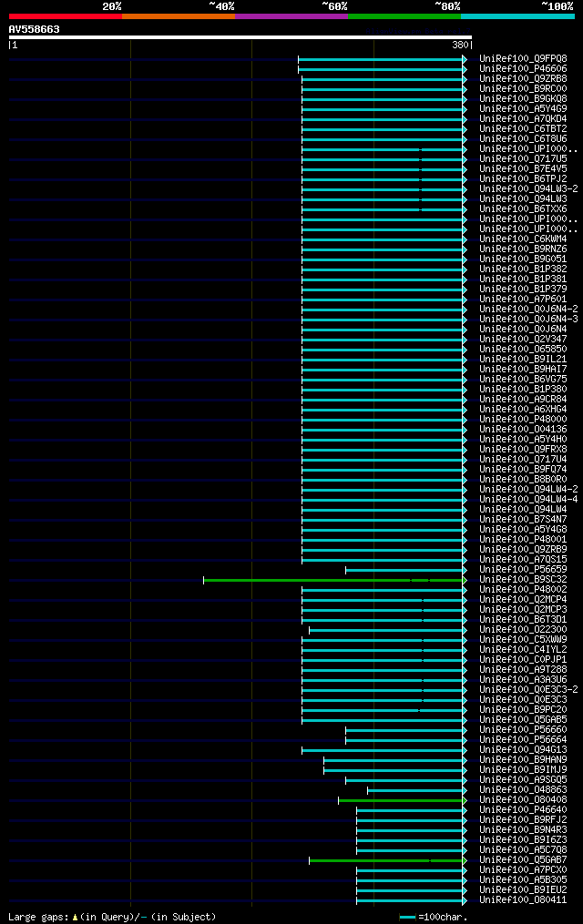Open the UniRef100_B7S4N7 entry

pyautogui.click(x=523, y=520)
